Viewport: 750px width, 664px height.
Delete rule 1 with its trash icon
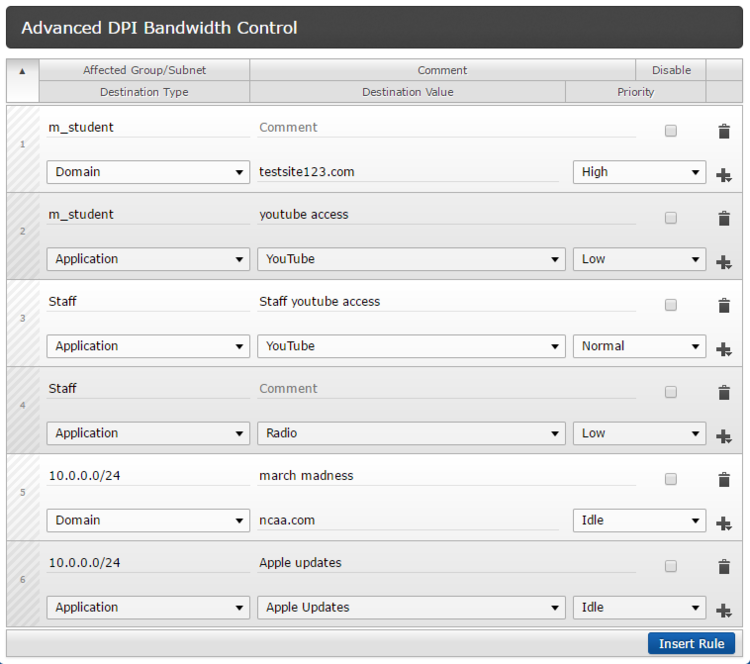pyautogui.click(x=724, y=131)
